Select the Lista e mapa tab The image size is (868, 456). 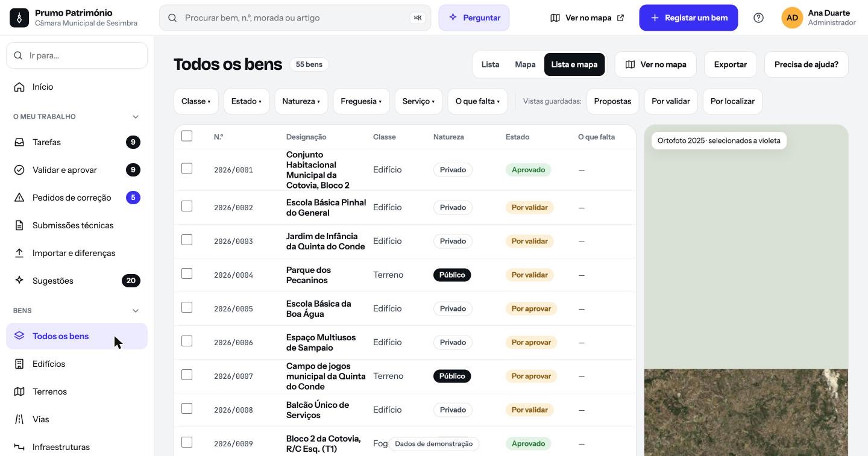pyautogui.click(x=574, y=64)
